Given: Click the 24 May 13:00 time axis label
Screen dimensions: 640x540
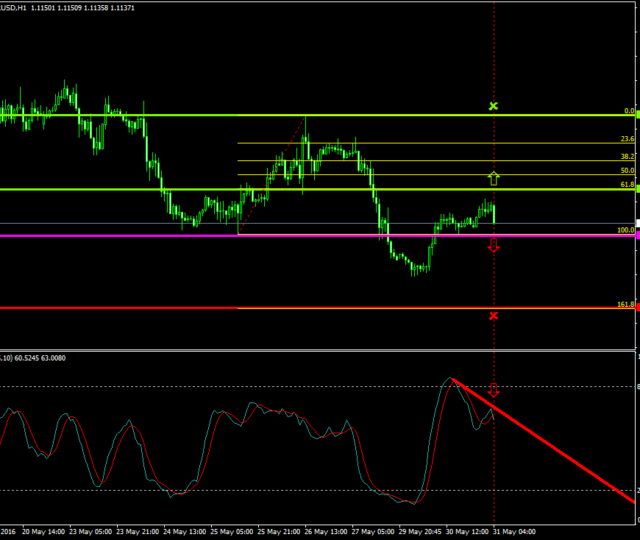Looking at the screenshot, I should click(187, 532).
